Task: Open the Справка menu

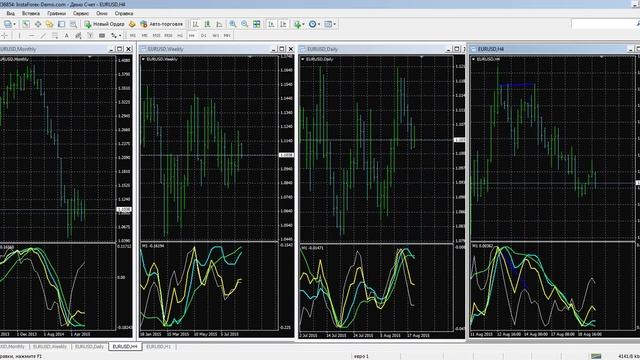Action: coord(124,13)
